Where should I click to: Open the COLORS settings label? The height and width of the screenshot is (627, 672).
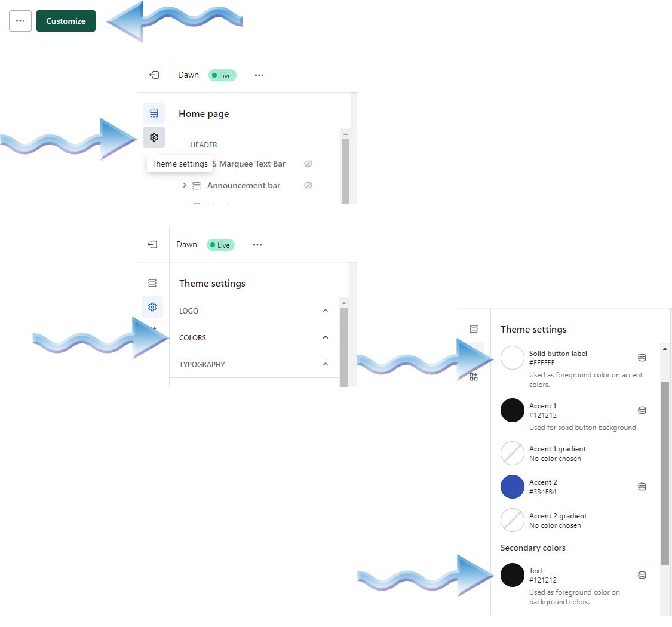[x=192, y=337]
